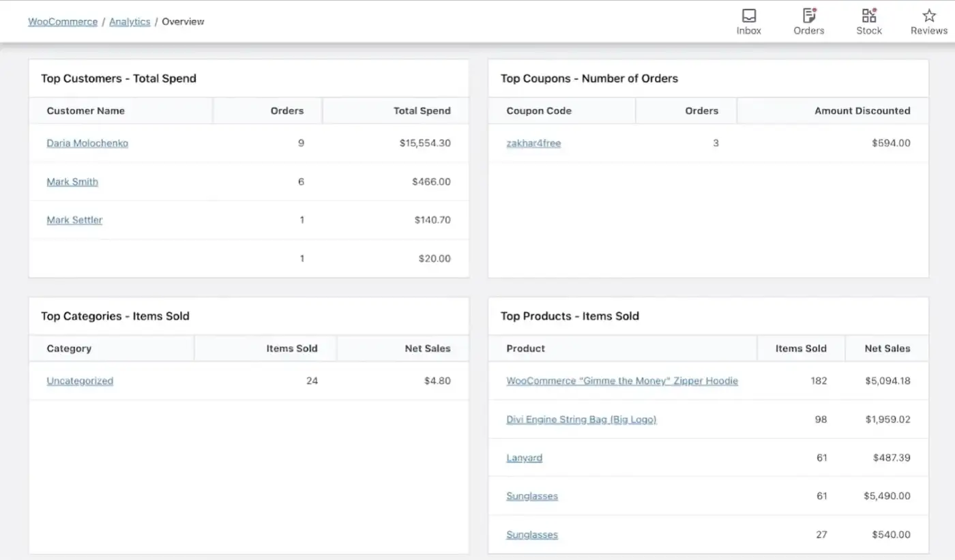Open Analytics from the breadcrumb

click(x=130, y=21)
